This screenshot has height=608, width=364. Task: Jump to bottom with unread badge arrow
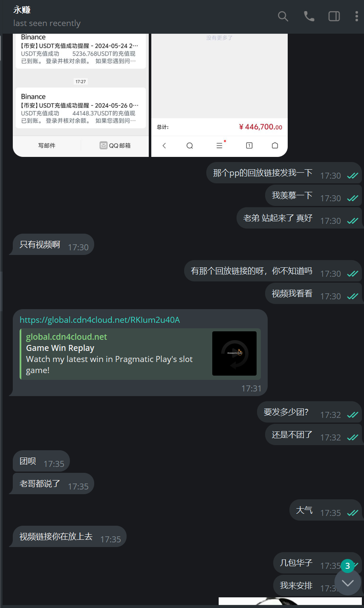(x=348, y=582)
